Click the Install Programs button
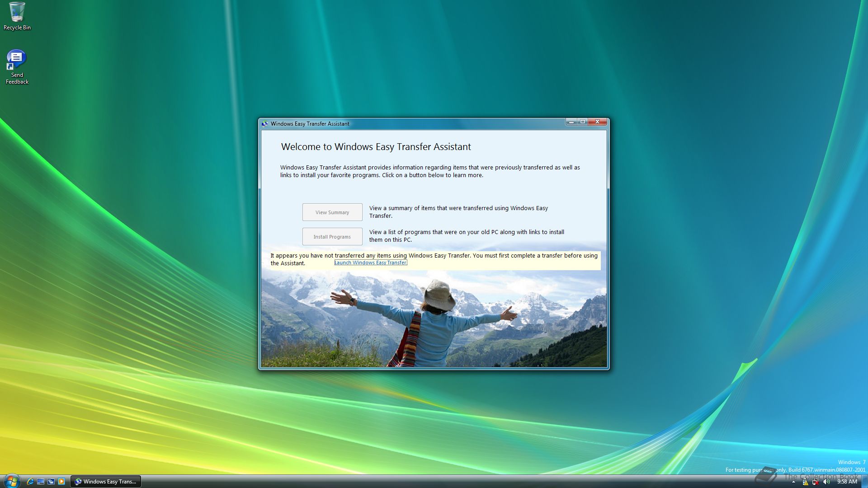The width and height of the screenshot is (868, 488). [x=332, y=237]
